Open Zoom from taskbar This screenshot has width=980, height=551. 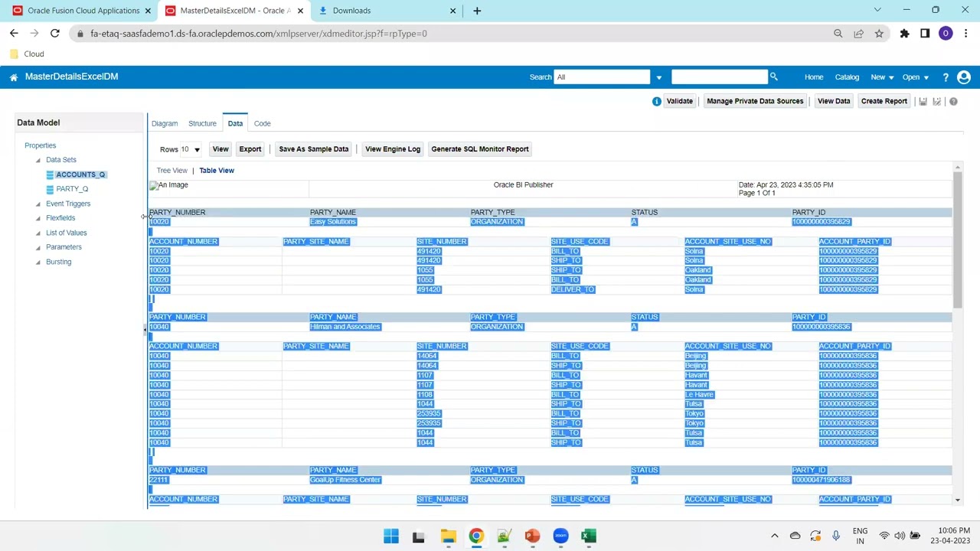click(560, 536)
